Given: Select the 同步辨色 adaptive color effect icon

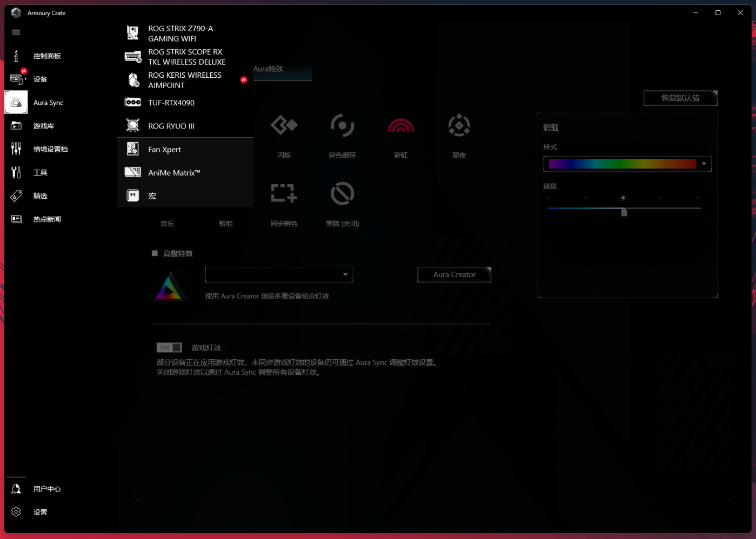Looking at the screenshot, I should 284,193.
